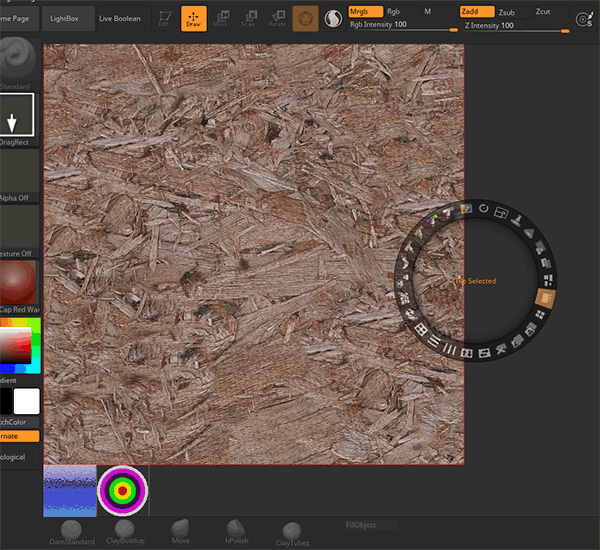Click the Edit mode icon

pos(165,18)
